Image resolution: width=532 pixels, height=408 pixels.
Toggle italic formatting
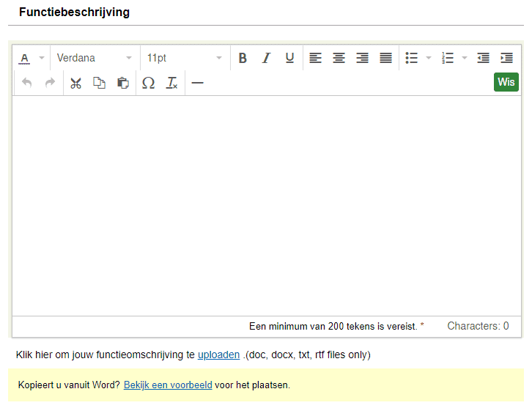tap(266, 58)
